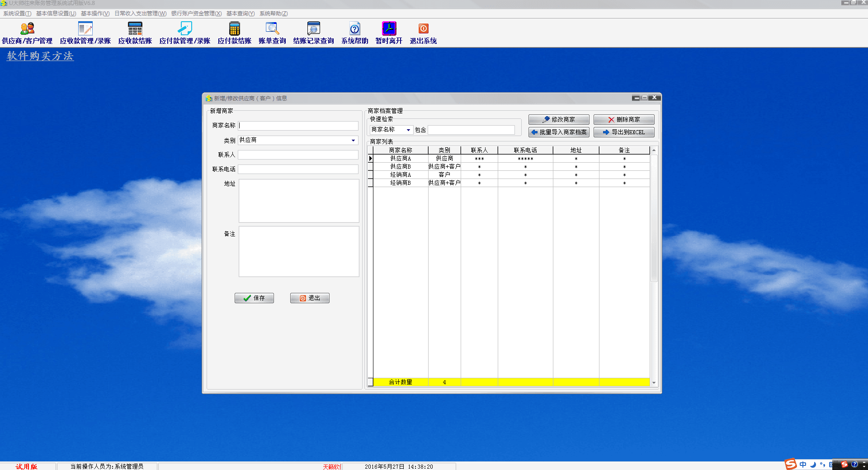Click the 软件购买方法 link
The width and height of the screenshot is (868, 470).
coord(40,56)
